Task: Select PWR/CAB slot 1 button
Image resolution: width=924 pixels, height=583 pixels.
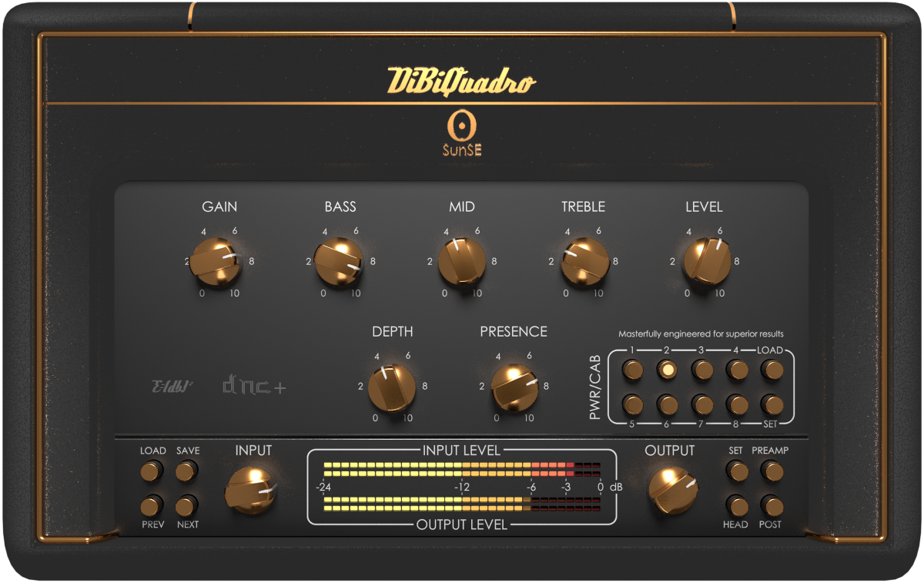Action: [632, 370]
